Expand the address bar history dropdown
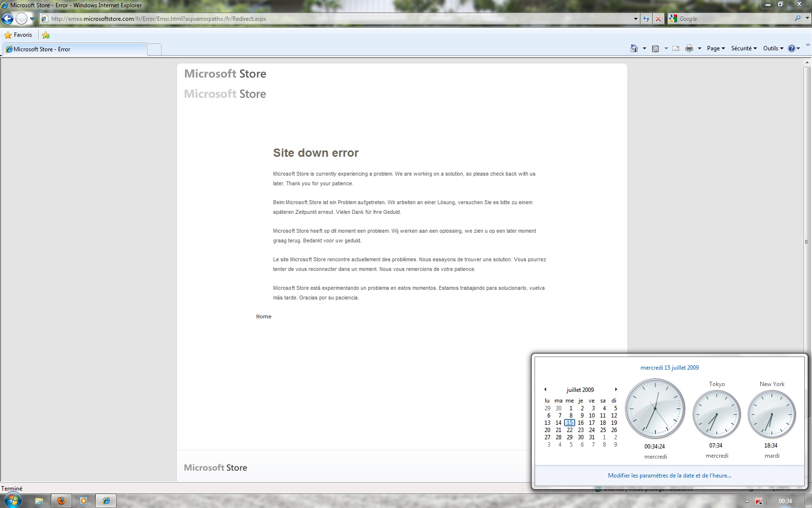Viewport: 812px width, 508px height. [x=636, y=19]
